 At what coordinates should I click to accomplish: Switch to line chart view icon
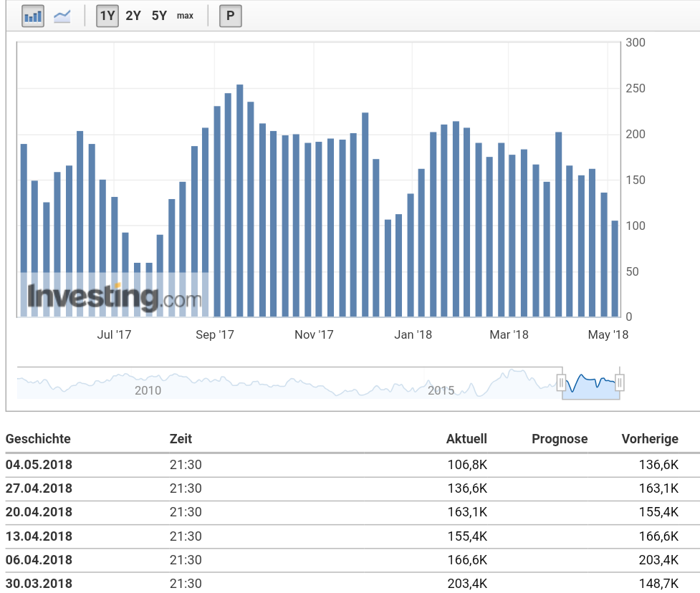coord(62,16)
